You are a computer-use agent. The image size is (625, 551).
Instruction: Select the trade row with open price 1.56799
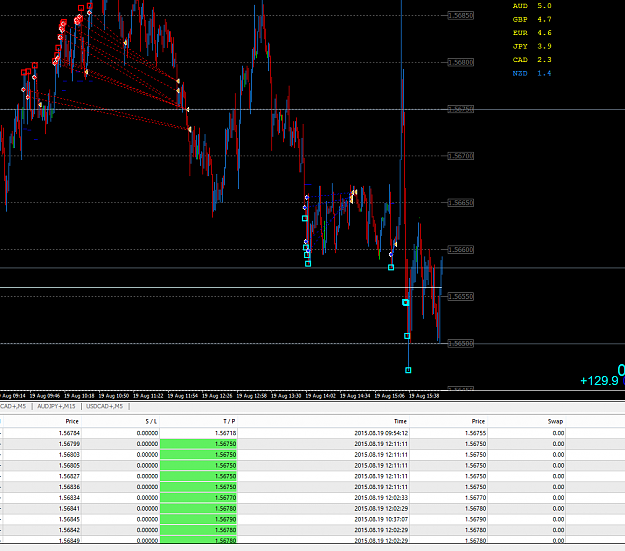pyautogui.click(x=312, y=444)
